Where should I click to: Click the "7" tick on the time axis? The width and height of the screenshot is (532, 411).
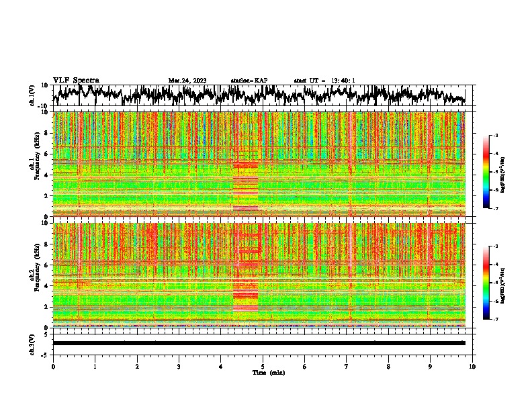point(347,367)
